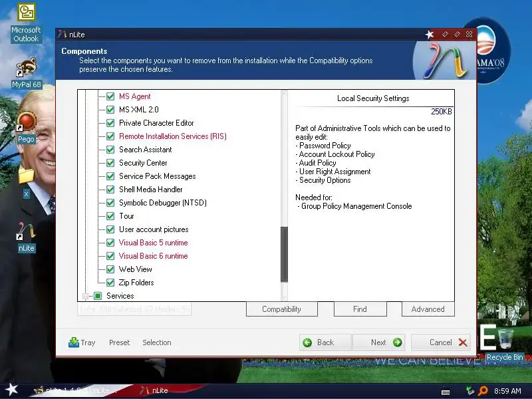Click the white star button in nLite title bar
The width and height of the screenshot is (532, 399).
coord(430,34)
